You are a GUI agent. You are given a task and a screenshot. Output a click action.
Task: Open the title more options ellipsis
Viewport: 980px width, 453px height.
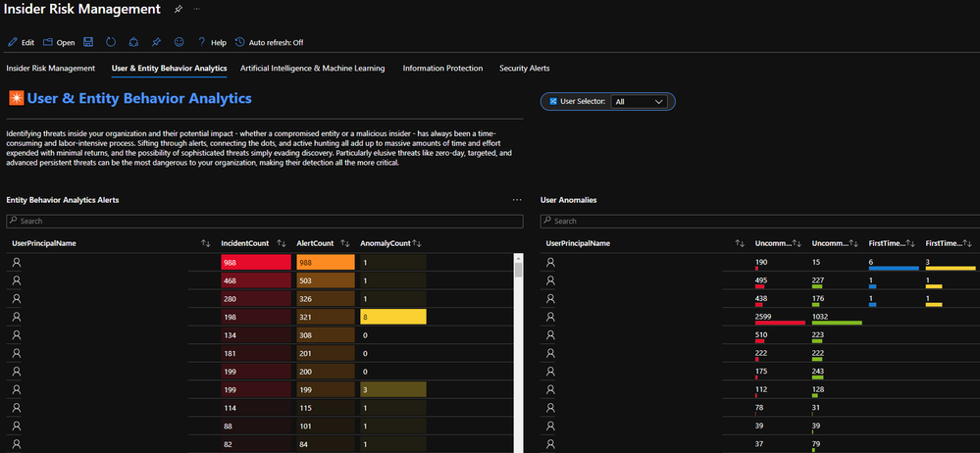click(x=197, y=10)
